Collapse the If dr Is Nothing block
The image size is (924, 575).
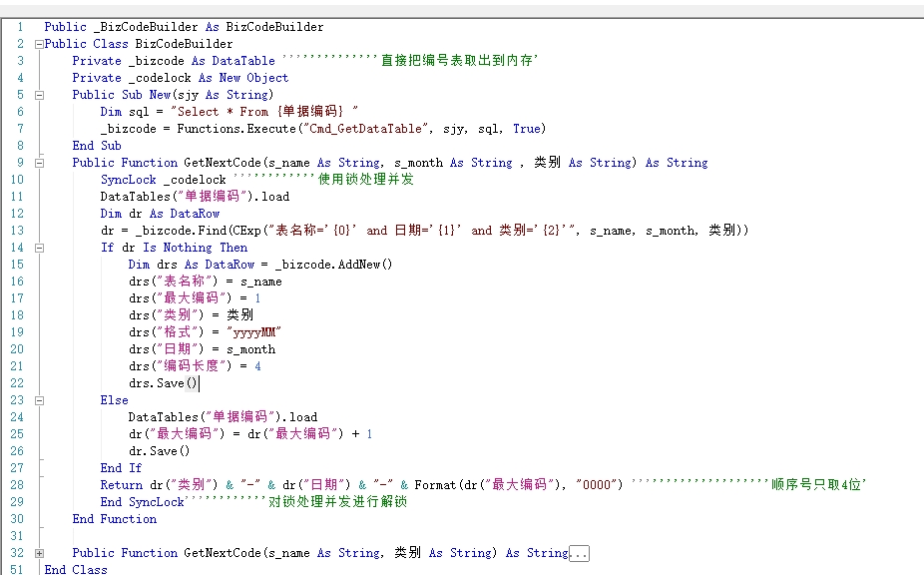(x=39, y=248)
